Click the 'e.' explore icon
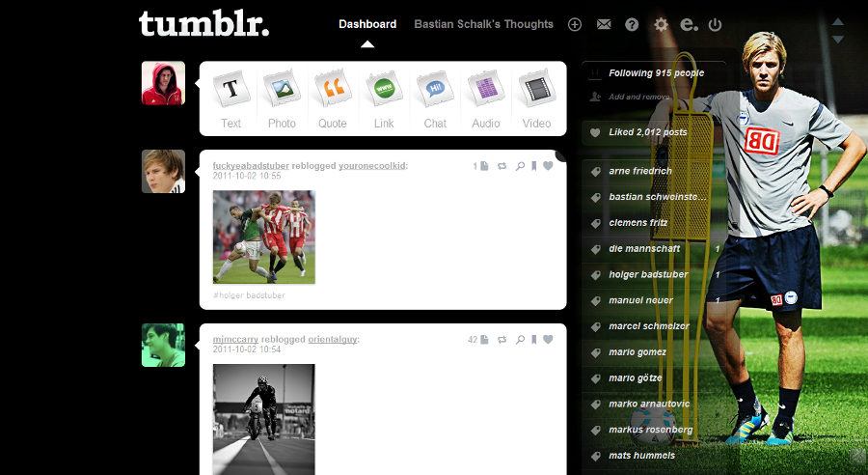The width and height of the screenshot is (868, 475). (x=689, y=24)
